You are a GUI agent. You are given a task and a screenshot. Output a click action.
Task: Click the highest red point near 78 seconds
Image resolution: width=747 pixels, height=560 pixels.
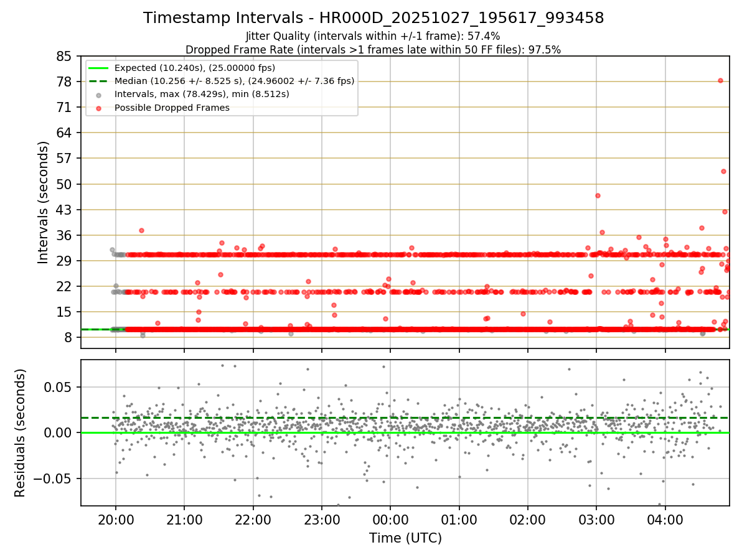tap(720, 80)
